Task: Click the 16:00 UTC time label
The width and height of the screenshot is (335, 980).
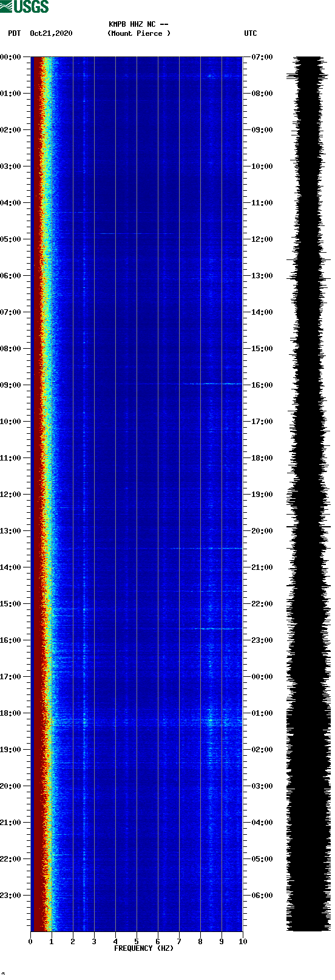Action: (262, 385)
